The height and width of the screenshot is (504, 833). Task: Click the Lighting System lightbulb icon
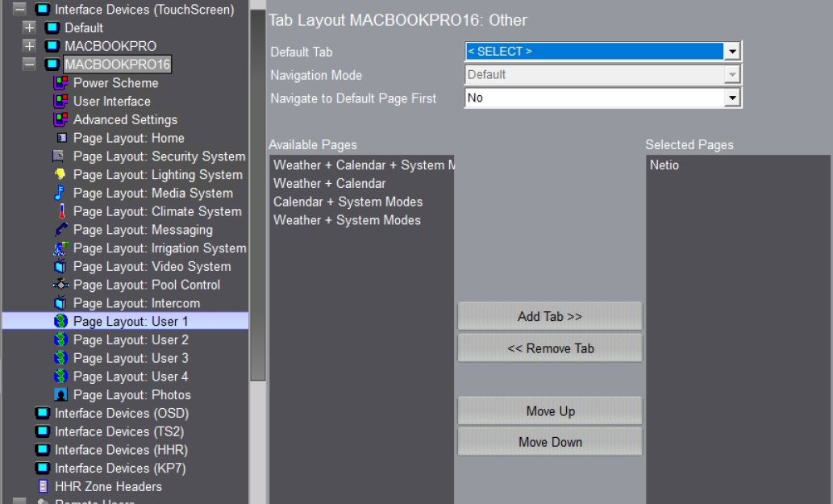pos(60,174)
